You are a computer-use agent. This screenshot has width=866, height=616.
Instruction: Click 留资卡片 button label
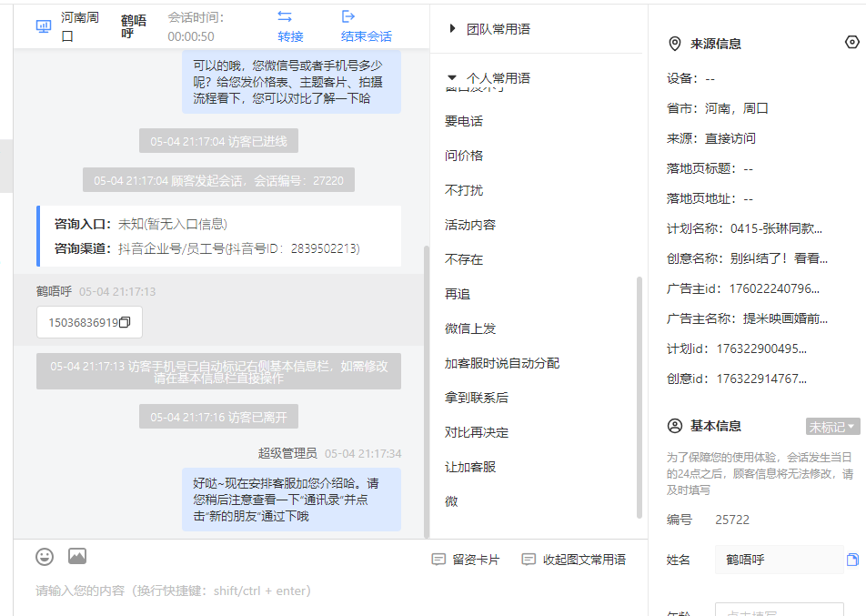476,560
